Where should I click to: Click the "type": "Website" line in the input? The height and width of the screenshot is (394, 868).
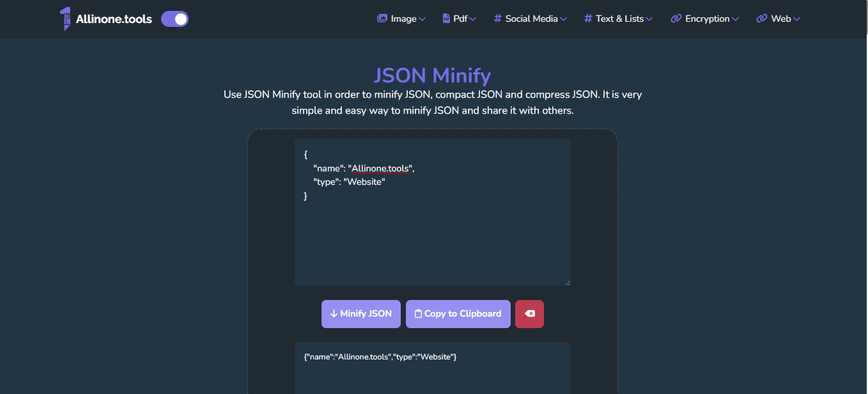(x=349, y=182)
